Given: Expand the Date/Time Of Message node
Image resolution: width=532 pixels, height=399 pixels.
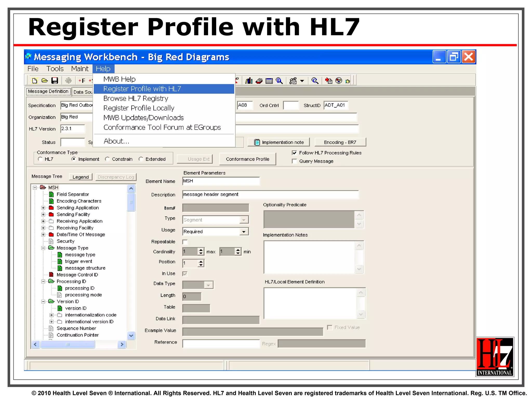Looking at the screenshot, I should click(x=43, y=235).
